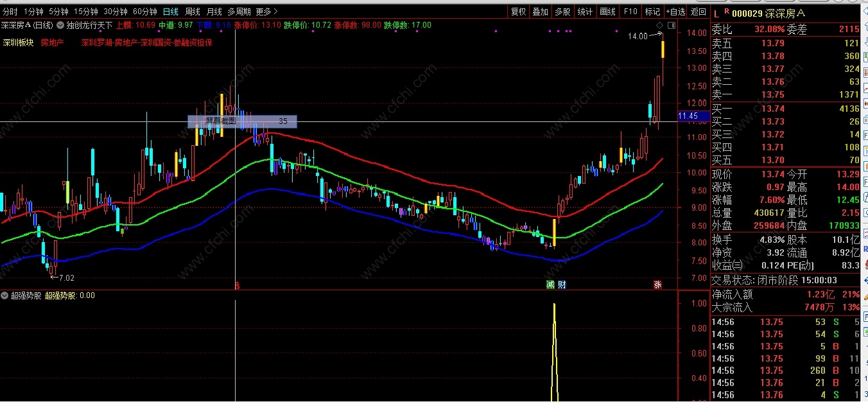
Task: Click the R superscript icon near the stock code
Action: coord(726,10)
